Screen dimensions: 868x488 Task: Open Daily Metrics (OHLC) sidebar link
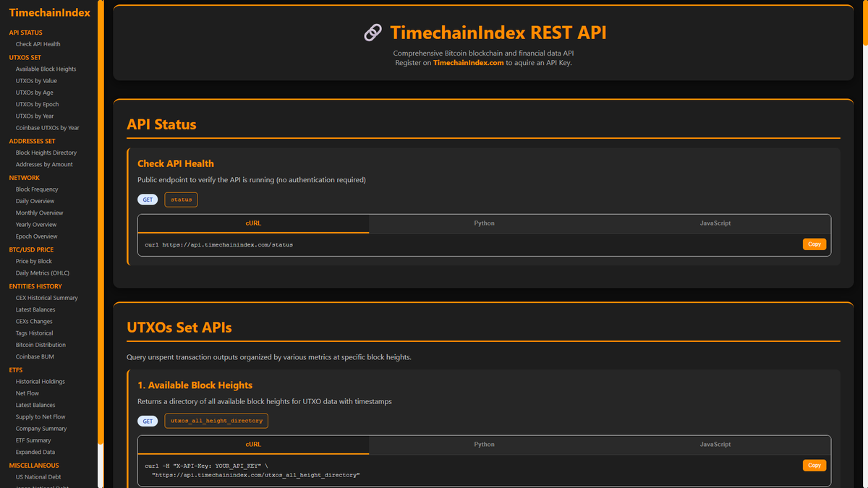coord(43,273)
